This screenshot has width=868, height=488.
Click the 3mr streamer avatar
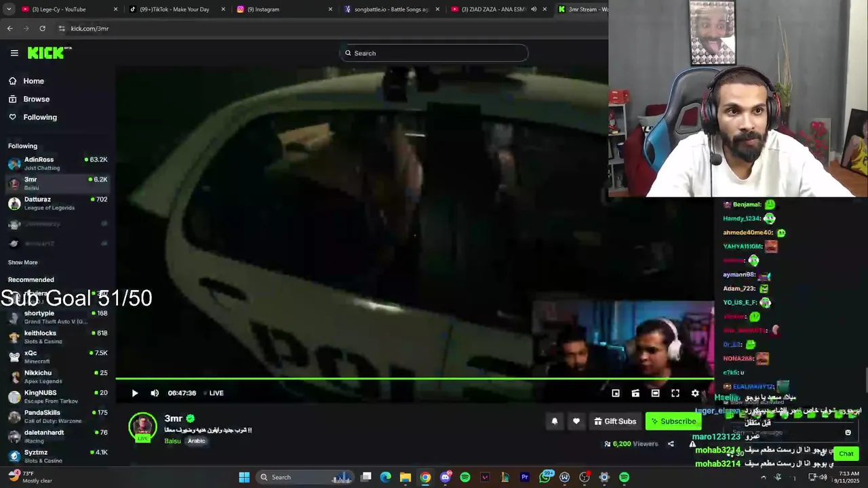coord(142,426)
